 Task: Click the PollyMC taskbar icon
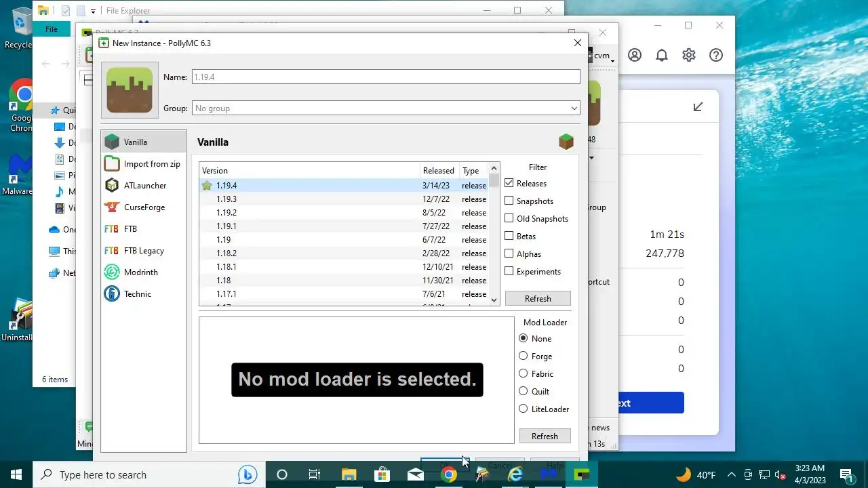click(582, 474)
